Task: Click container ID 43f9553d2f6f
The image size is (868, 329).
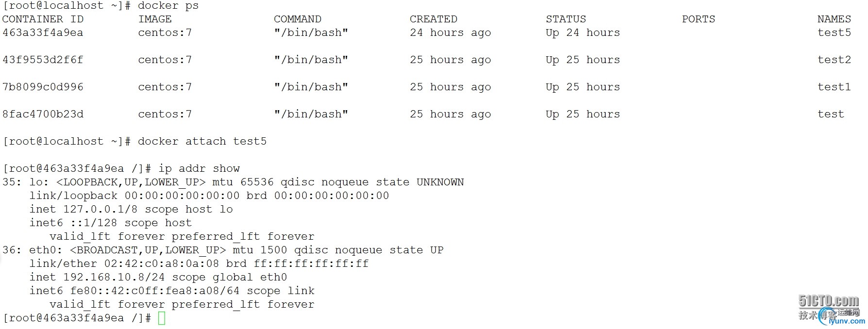Action: (43, 60)
